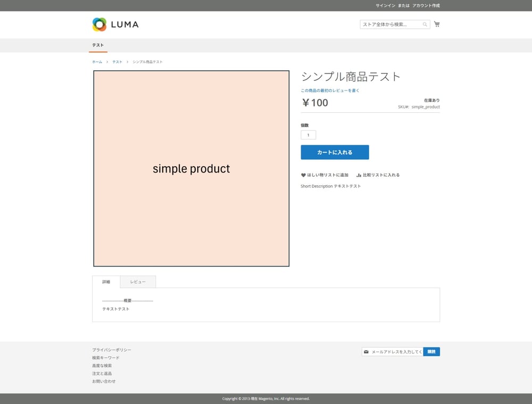The height and width of the screenshot is (404, 532).
Task: Open the アカウント作成 link
Action: 426,5
